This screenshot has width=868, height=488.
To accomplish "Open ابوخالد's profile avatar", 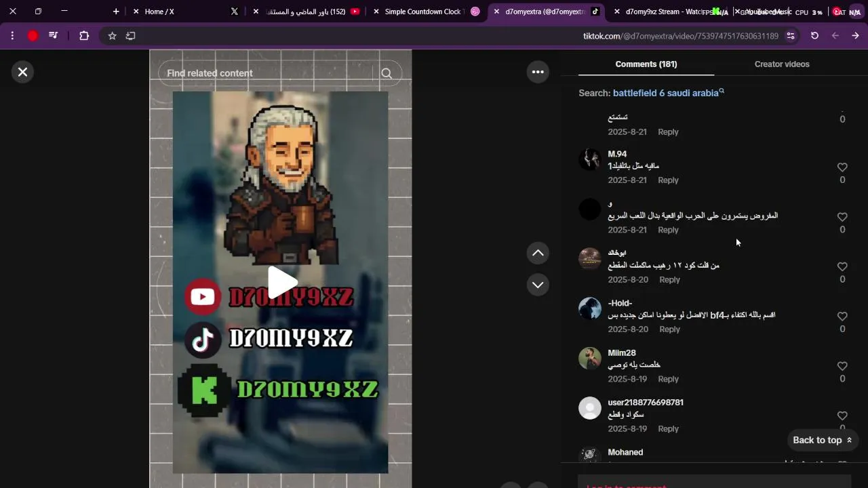I will point(590,259).
